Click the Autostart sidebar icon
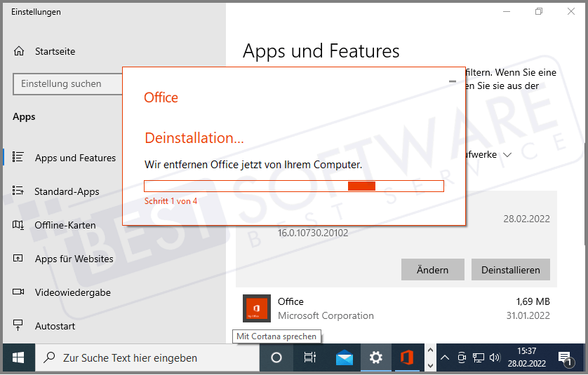 [x=18, y=325]
